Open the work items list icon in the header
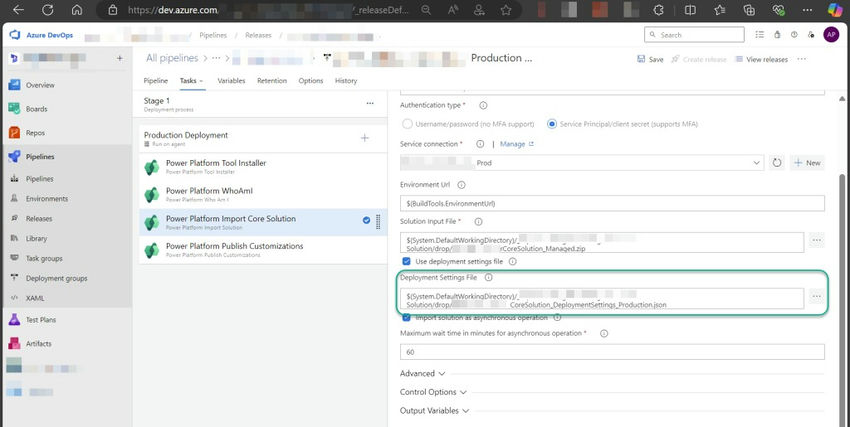 click(759, 35)
